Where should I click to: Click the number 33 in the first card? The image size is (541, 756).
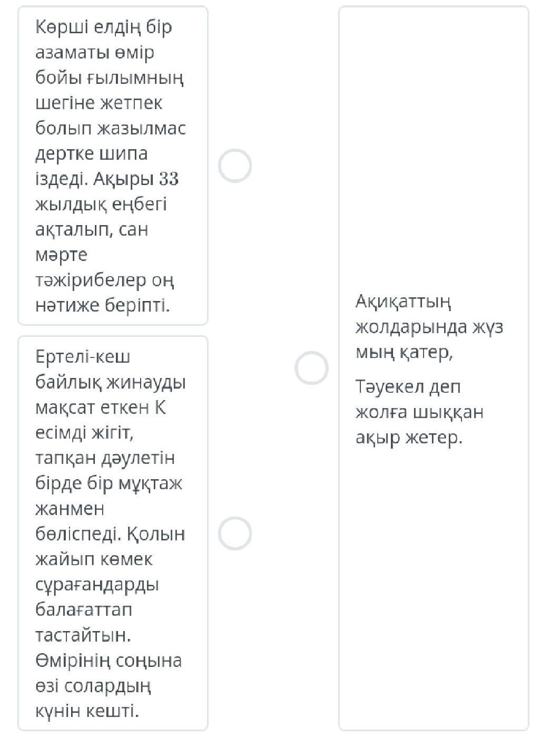[169, 179]
